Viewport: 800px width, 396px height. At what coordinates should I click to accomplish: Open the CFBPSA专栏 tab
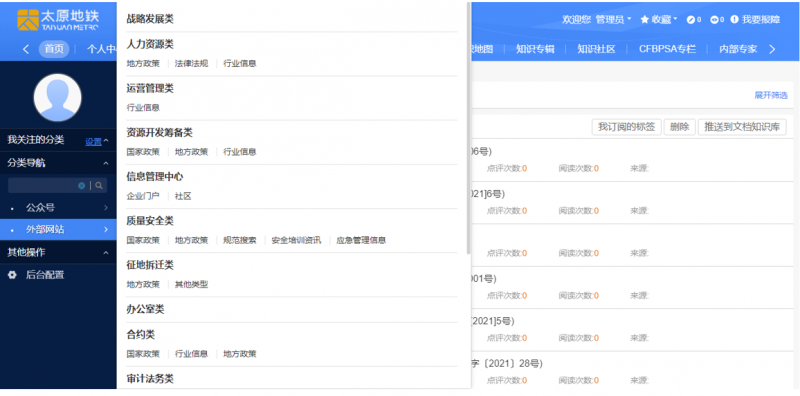(x=667, y=50)
